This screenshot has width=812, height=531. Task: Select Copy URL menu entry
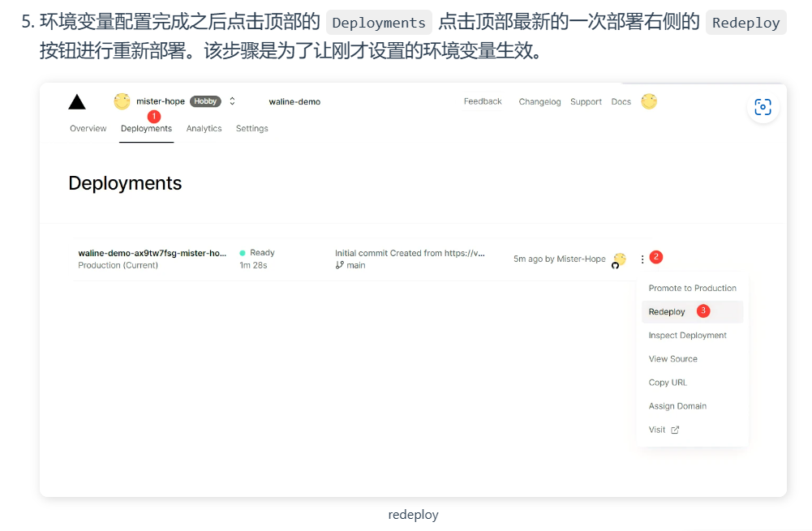click(x=693, y=383)
